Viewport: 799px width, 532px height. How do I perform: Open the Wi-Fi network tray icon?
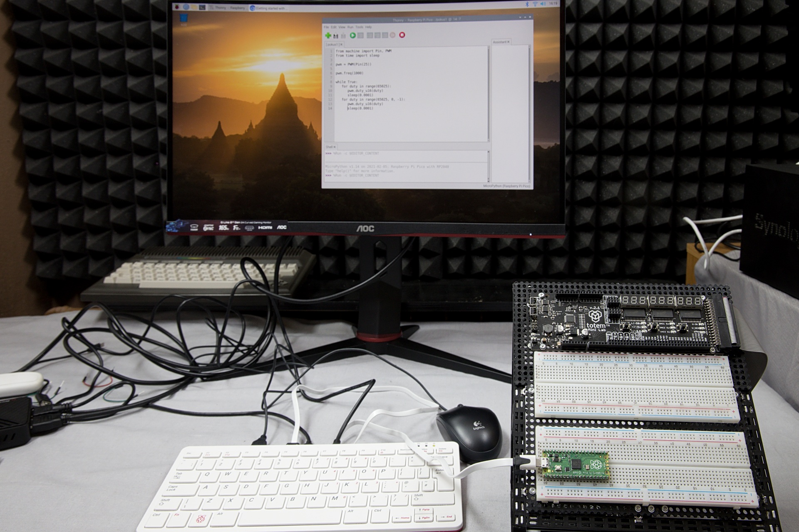pyautogui.click(x=535, y=4)
